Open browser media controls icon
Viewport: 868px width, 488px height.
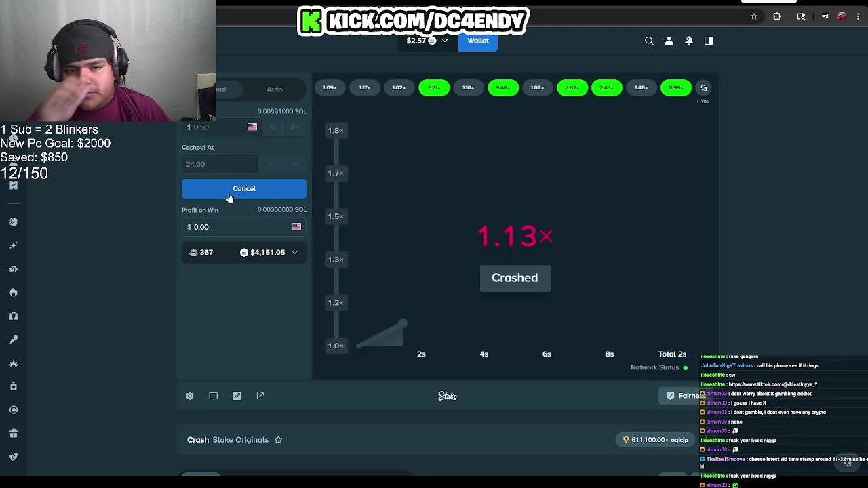point(825,16)
